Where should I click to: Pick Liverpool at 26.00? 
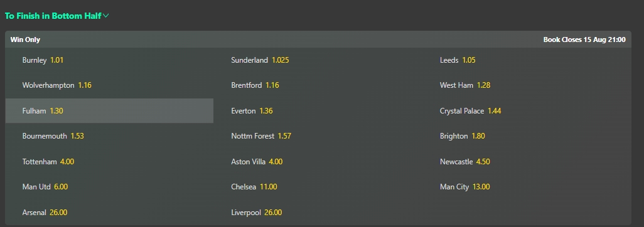(x=318, y=213)
